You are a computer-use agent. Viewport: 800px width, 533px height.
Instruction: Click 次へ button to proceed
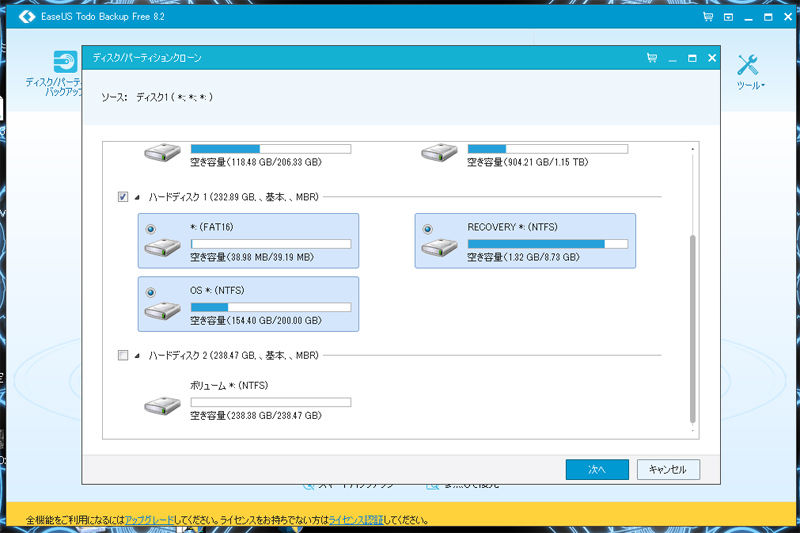coord(597,469)
